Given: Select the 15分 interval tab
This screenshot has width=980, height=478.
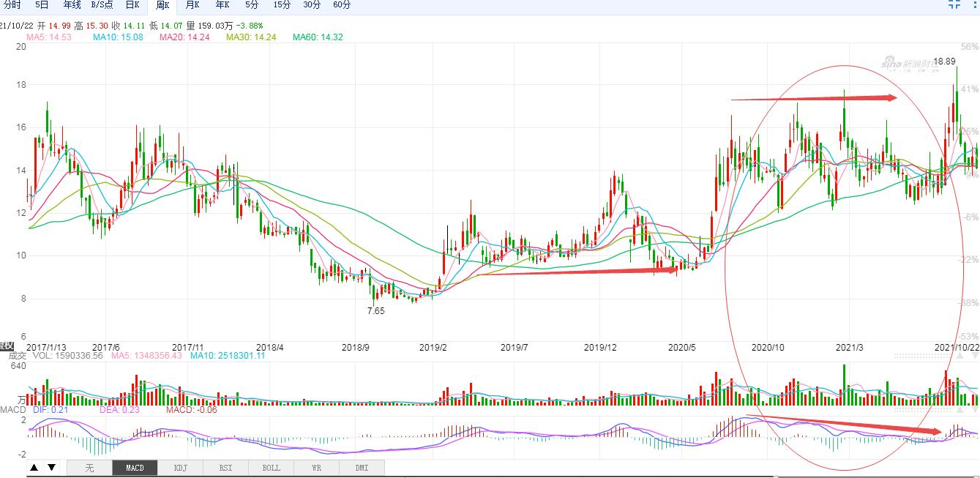Looking at the screenshot, I should click(282, 5).
